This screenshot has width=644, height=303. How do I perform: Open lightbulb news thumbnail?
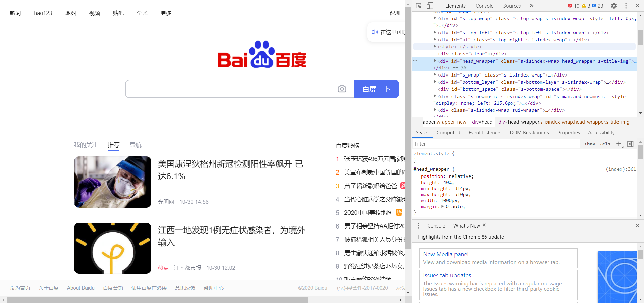[x=113, y=248]
